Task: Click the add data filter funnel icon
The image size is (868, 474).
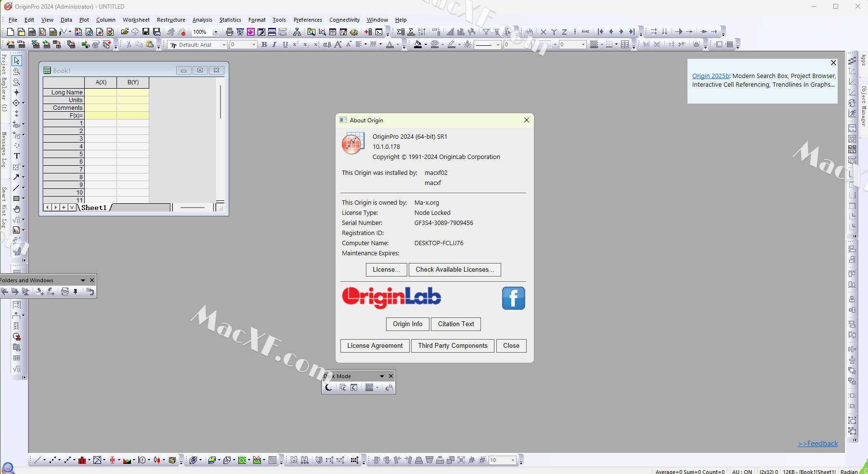Action: click(x=486, y=32)
